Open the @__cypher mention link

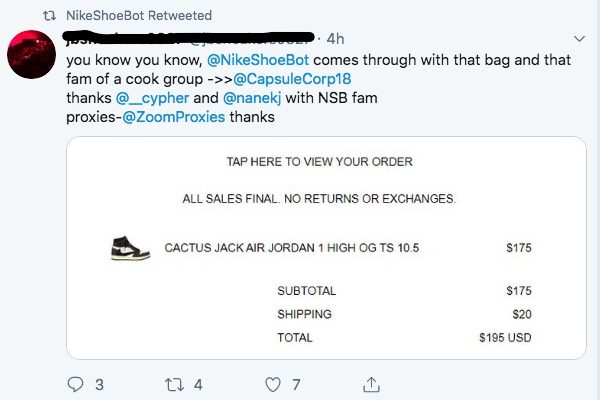pyautogui.click(x=151, y=98)
